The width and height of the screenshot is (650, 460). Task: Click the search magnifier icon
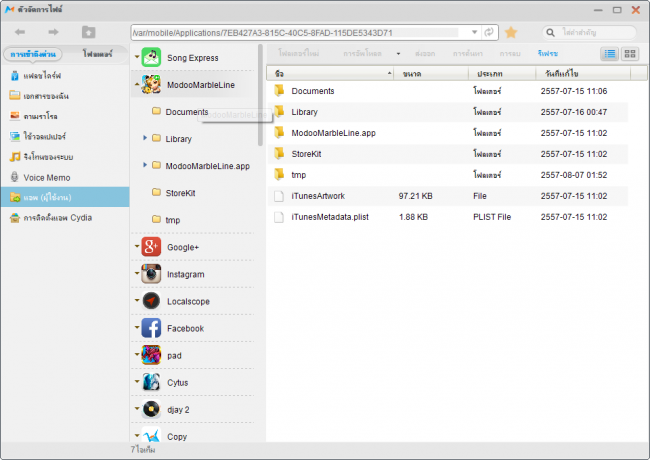click(x=551, y=32)
